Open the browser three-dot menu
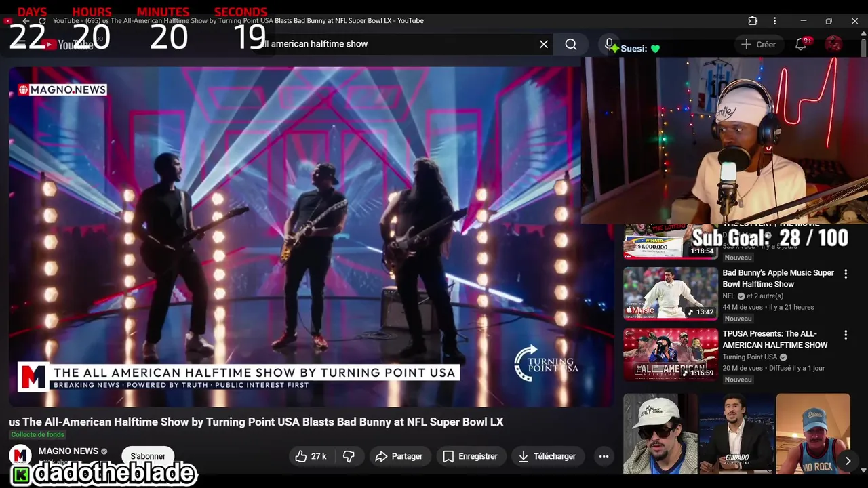Image resolution: width=868 pixels, height=488 pixels. point(774,21)
